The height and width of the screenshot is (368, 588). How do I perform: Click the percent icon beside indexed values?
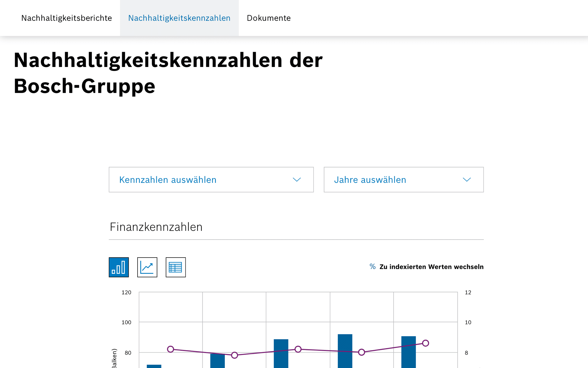[x=372, y=267]
